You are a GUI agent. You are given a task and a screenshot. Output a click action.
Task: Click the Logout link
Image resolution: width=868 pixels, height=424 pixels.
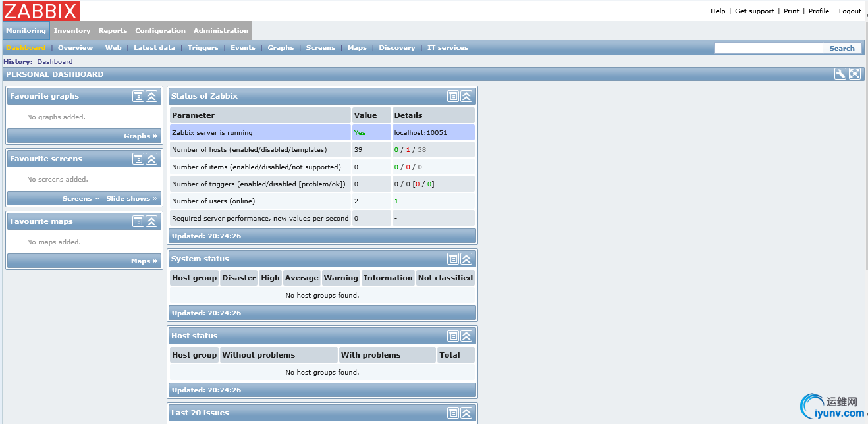pyautogui.click(x=850, y=11)
